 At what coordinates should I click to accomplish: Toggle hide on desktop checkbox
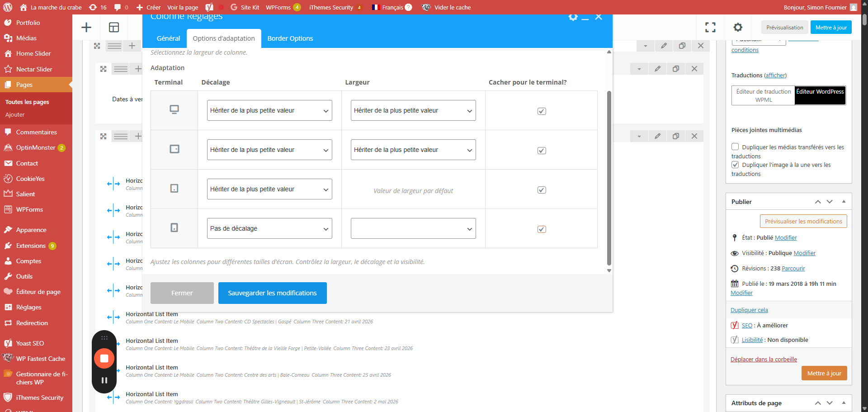click(542, 111)
